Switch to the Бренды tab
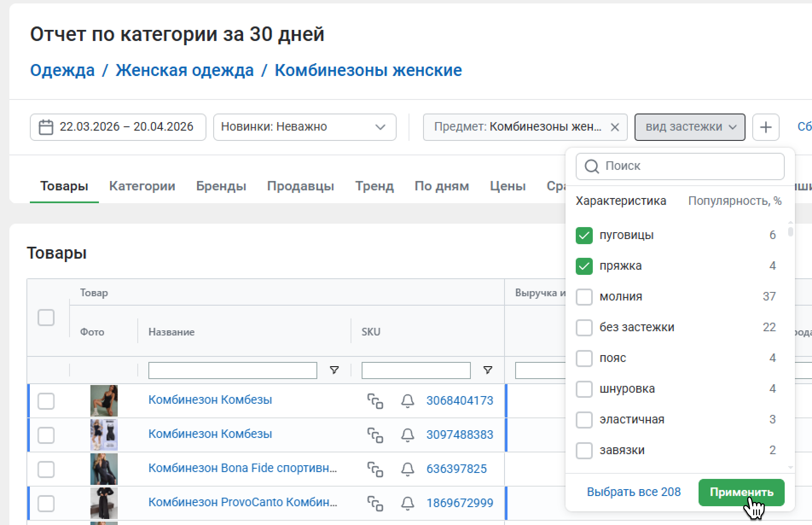Image resolution: width=812 pixels, height=525 pixels. click(221, 187)
